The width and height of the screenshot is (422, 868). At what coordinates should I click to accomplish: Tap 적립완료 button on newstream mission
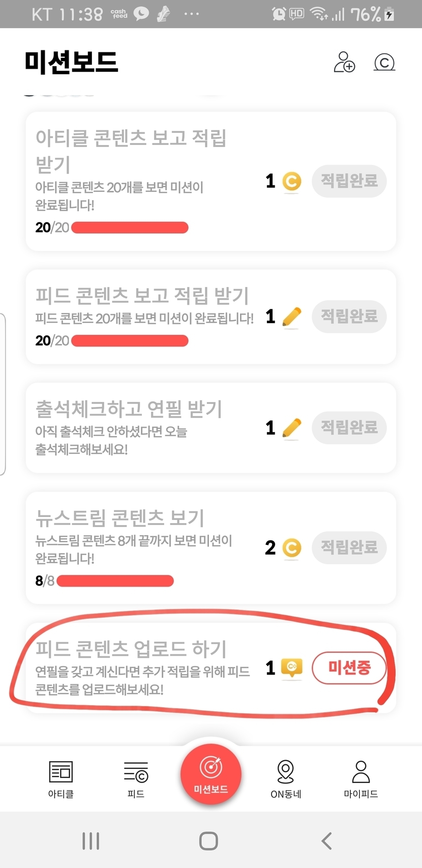349,547
